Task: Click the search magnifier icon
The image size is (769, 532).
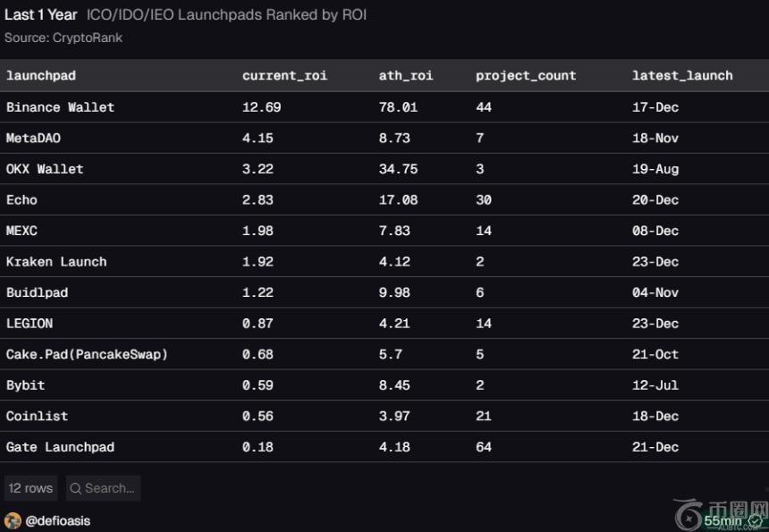Action: (x=76, y=488)
